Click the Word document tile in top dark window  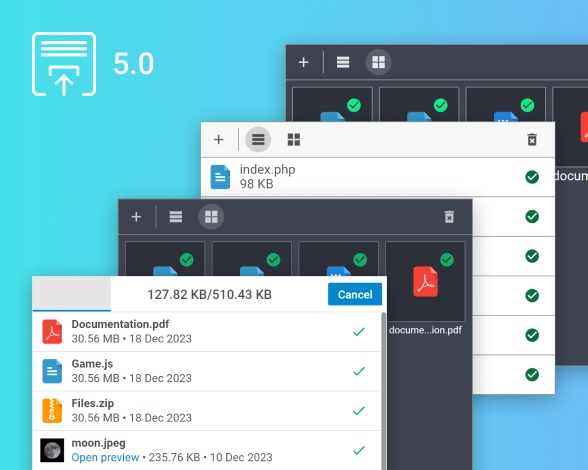coord(506,105)
